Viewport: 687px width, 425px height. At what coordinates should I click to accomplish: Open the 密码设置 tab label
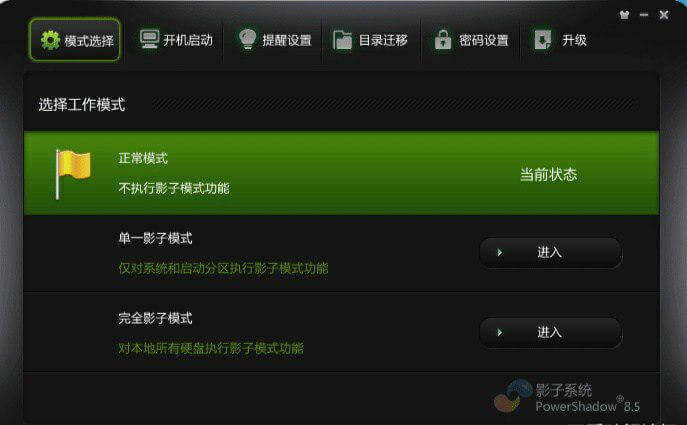[x=484, y=40]
